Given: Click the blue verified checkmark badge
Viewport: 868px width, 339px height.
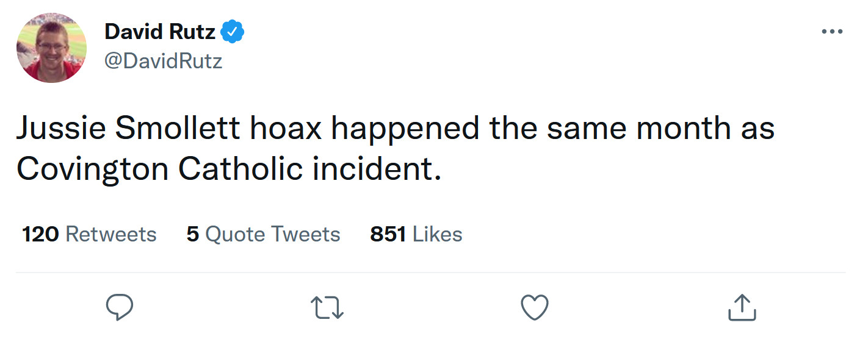Looking at the screenshot, I should pyautogui.click(x=233, y=32).
